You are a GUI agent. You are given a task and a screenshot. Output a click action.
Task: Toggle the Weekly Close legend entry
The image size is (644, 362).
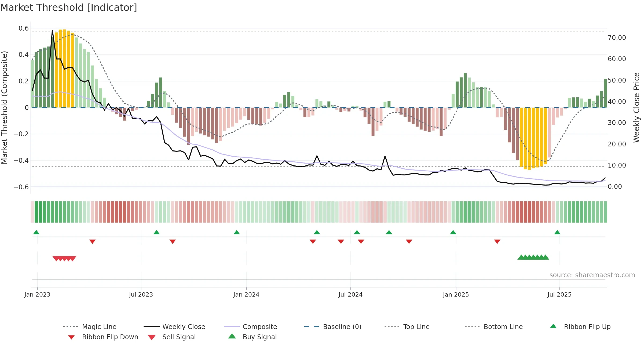click(174, 327)
